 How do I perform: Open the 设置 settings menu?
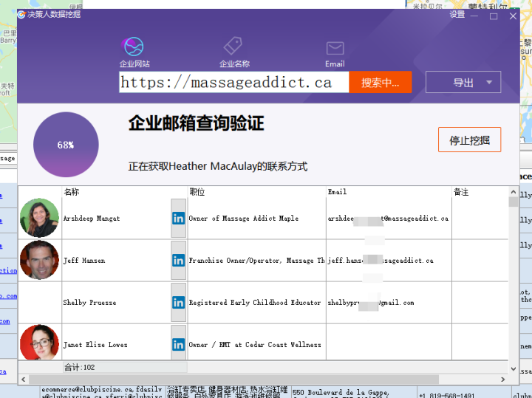pos(457,14)
